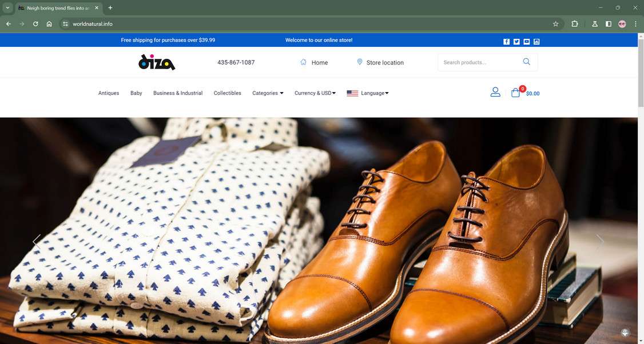This screenshot has height=344, width=644.
Task: Open the shopping cart icon
Action: pyautogui.click(x=515, y=93)
